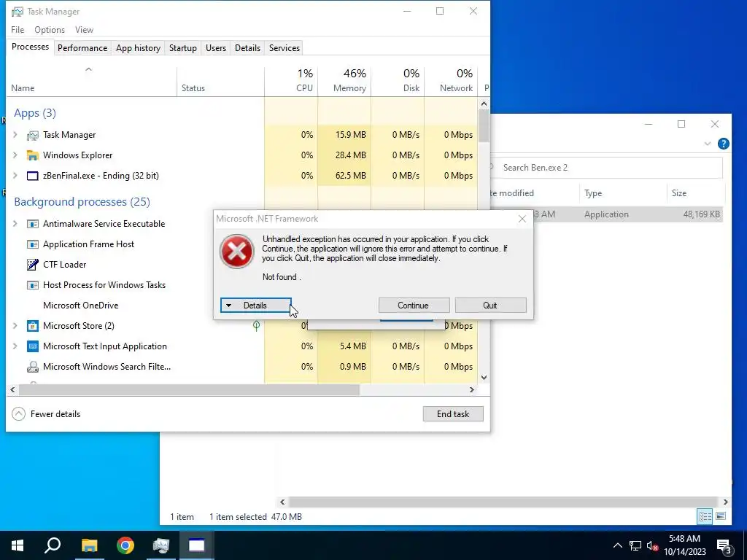
Task: Click the green leaf suspended status icon
Action: (x=256, y=326)
